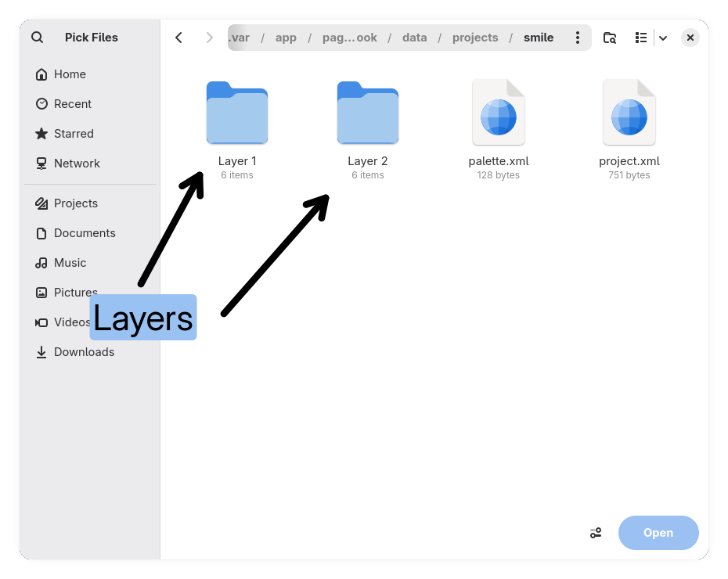Click the Network computer icon
This screenshot has width=728, height=579.
coord(41,164)
